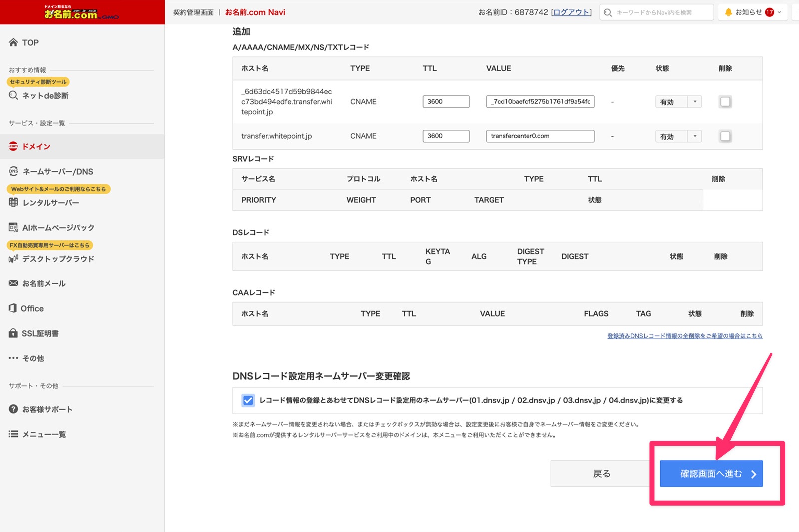Expand the お知らせ notifications chevron

[x=779, y=12]
